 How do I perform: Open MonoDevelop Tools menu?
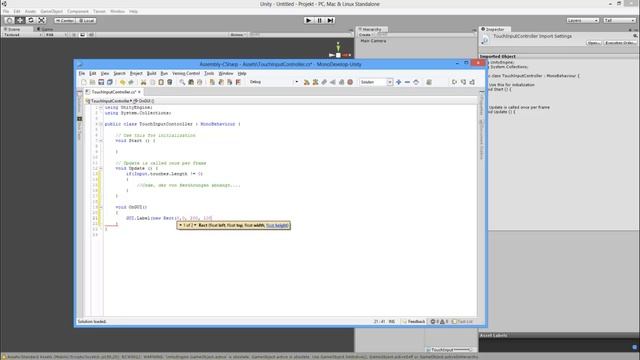[209, 73]
